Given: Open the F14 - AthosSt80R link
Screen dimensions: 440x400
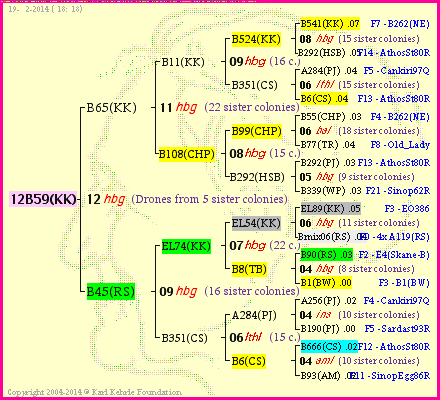Looking at the screenshot, I should [394, 53].
